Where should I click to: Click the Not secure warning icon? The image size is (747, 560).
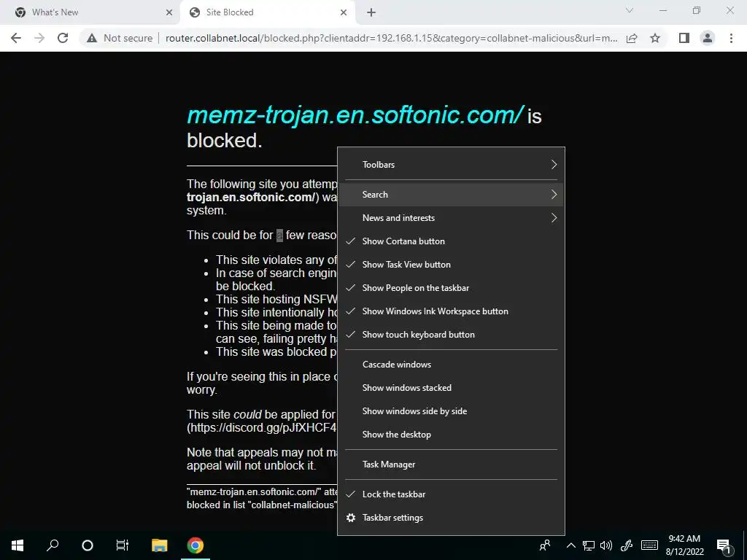point(92,38)
